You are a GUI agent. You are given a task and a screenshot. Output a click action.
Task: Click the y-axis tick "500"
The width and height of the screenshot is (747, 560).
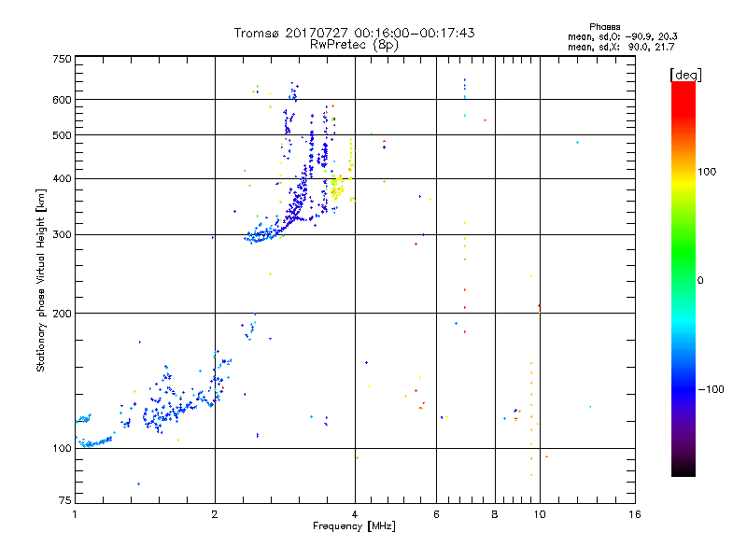pos(62,135)
